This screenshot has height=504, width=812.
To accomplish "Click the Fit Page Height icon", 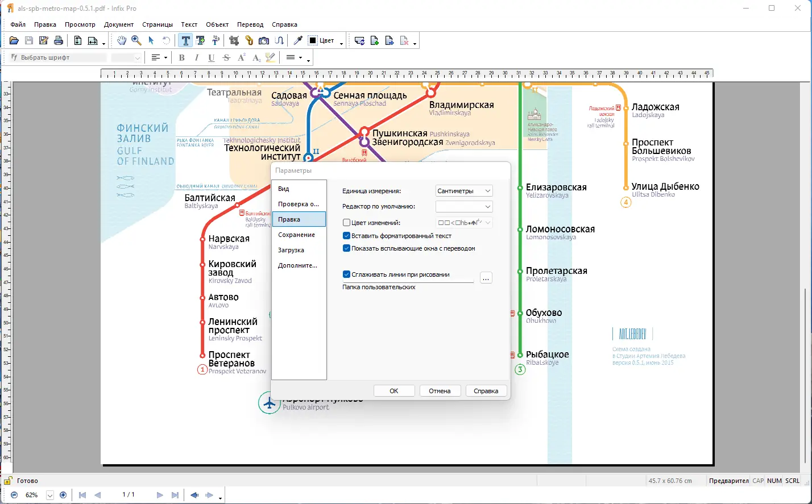I will click(x=78, y=40).
